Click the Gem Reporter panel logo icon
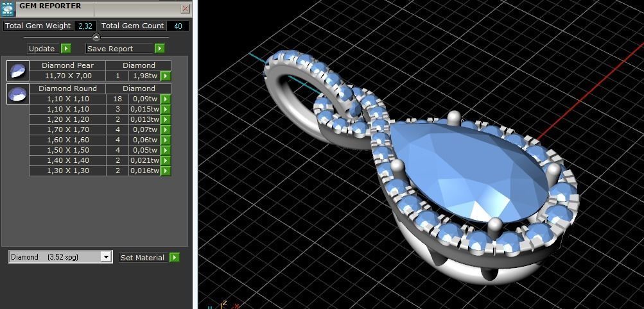This screenshot has height=309, width=644. (x=8, y=8)
